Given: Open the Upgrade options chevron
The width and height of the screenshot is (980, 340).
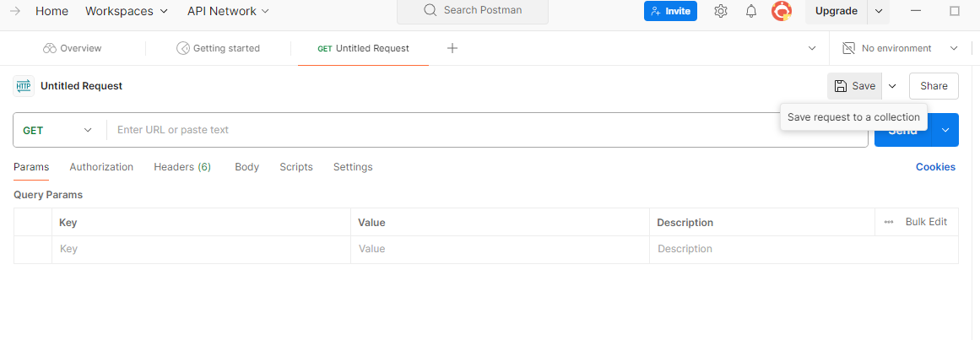Looking at the screenshot, I should pyautogui.click(x=879, y=11).
